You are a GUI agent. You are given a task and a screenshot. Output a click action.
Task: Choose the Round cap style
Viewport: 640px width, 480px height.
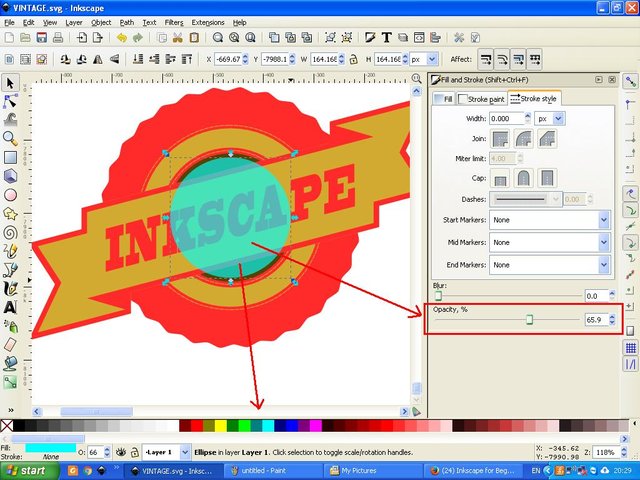[524, 178]
